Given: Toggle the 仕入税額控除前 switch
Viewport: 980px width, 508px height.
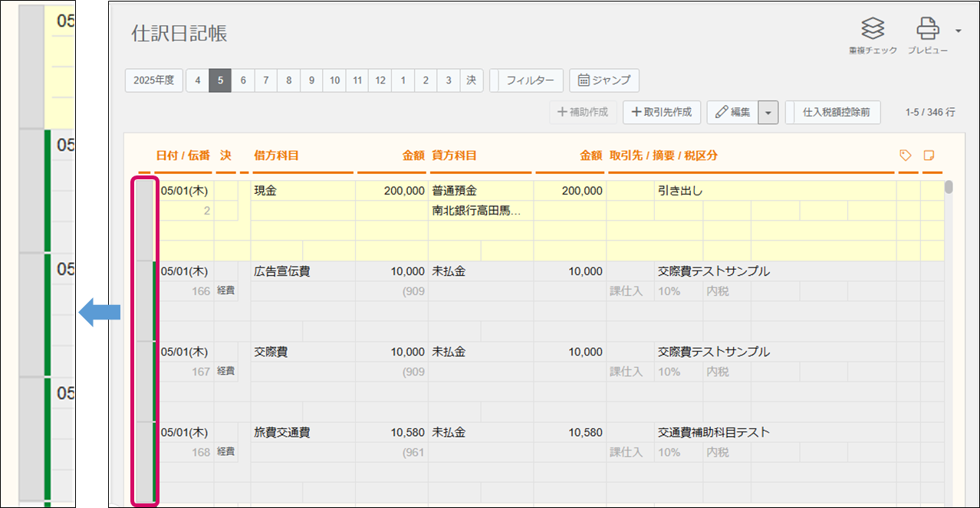Looking at the screenshot, I should (x=835, y=113).
